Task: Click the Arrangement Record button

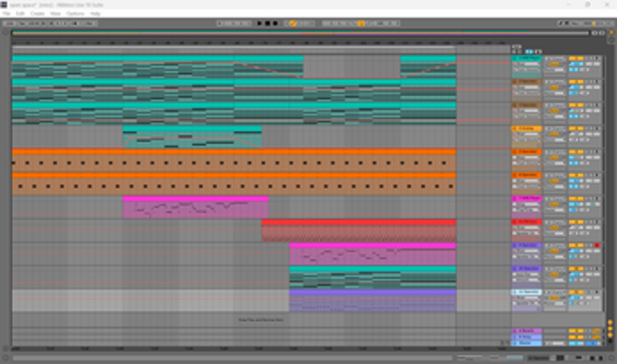Action: pyautogui.click(x=276, y=24)
